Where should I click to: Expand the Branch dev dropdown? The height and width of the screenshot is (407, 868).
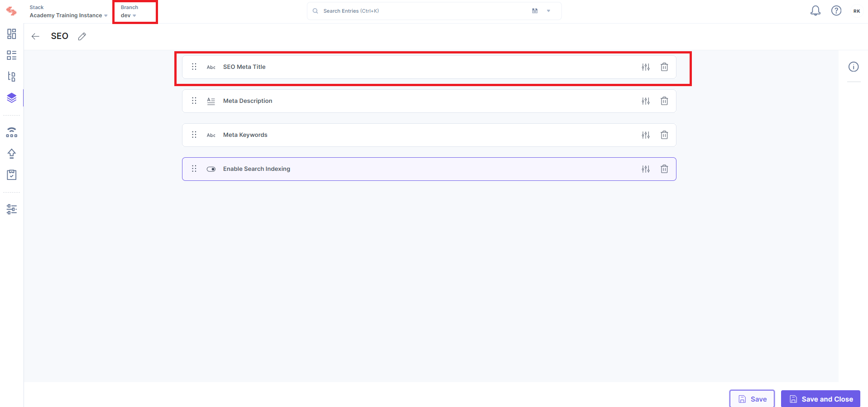coord(129,15)
